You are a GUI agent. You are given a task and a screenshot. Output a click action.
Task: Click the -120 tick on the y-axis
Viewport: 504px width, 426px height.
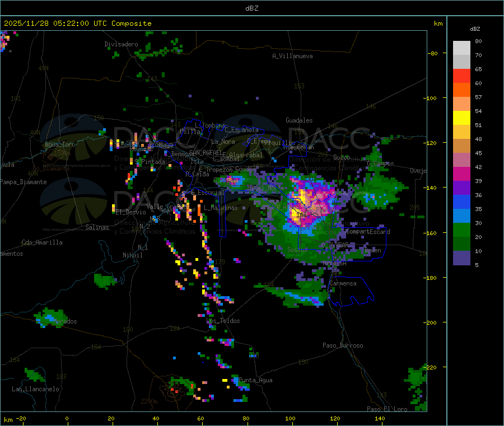pyautogui.click(x=430, y=143)
